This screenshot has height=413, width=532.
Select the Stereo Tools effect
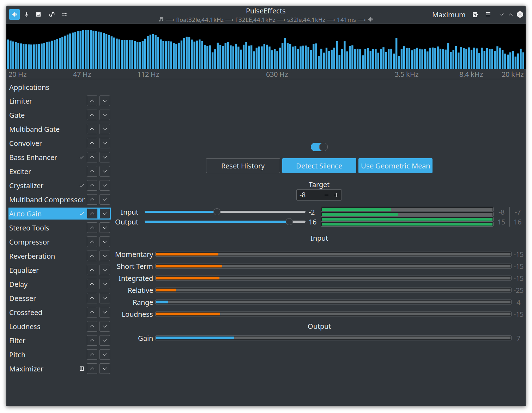click(x=29, y=228)
